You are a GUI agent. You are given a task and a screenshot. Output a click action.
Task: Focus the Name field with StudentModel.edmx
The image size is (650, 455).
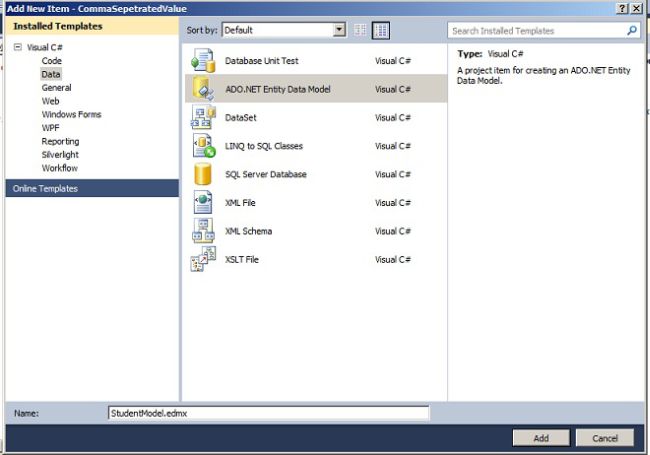(x=269, y=413)
